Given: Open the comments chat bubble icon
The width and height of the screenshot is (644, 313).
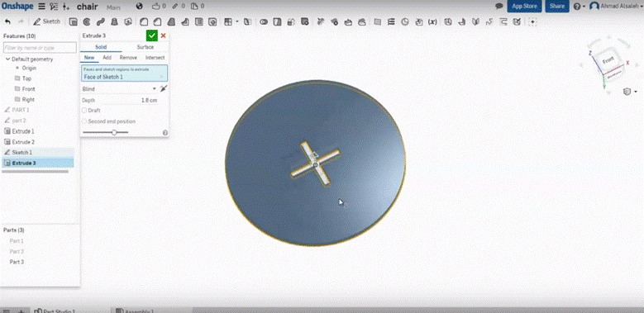Looking at the screenshot, I should [499, 6].
